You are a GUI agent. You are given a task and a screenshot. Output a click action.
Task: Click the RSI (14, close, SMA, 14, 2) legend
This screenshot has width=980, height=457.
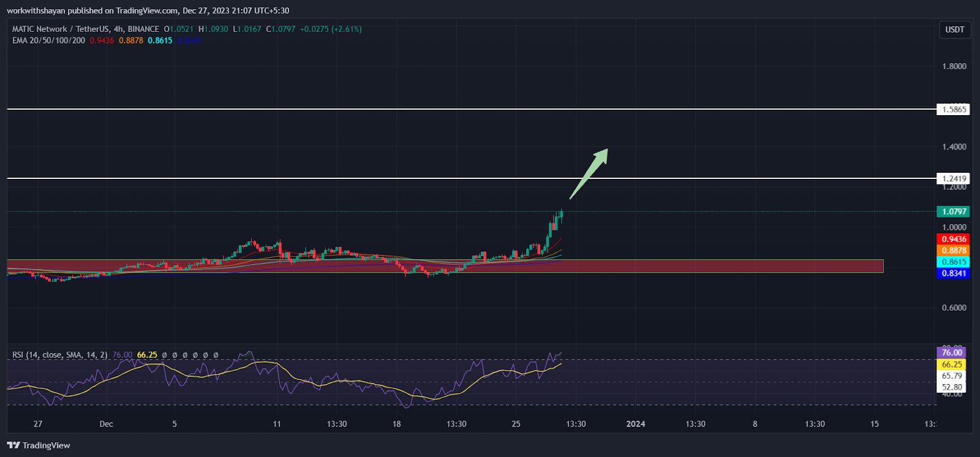pyautogui.click(x=60, y=355)
